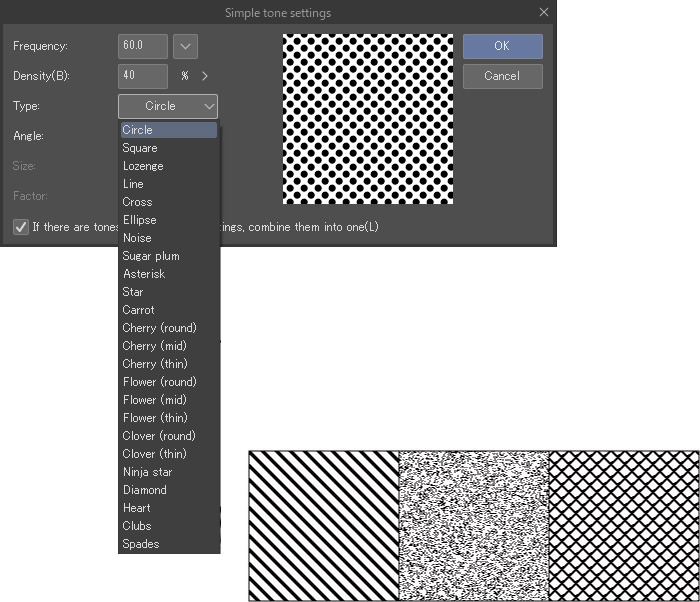
Task: Select Sugar plum tone type
Action: tap(169, 256)
